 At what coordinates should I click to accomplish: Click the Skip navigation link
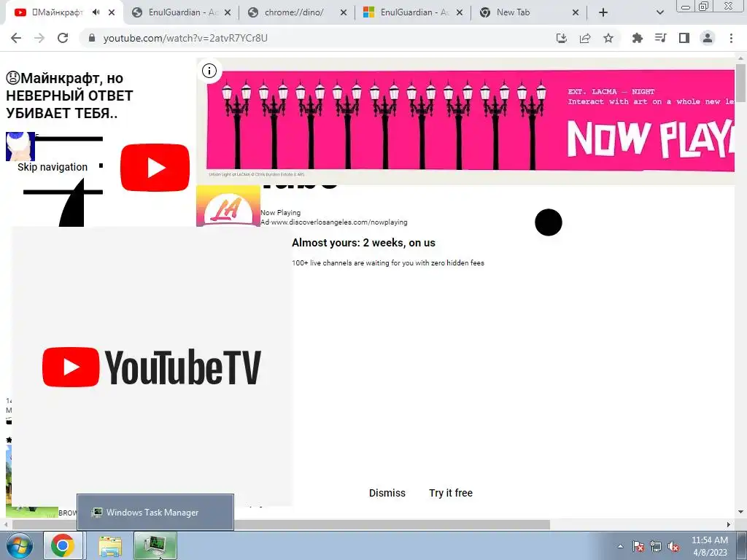[x=53, y=167]
